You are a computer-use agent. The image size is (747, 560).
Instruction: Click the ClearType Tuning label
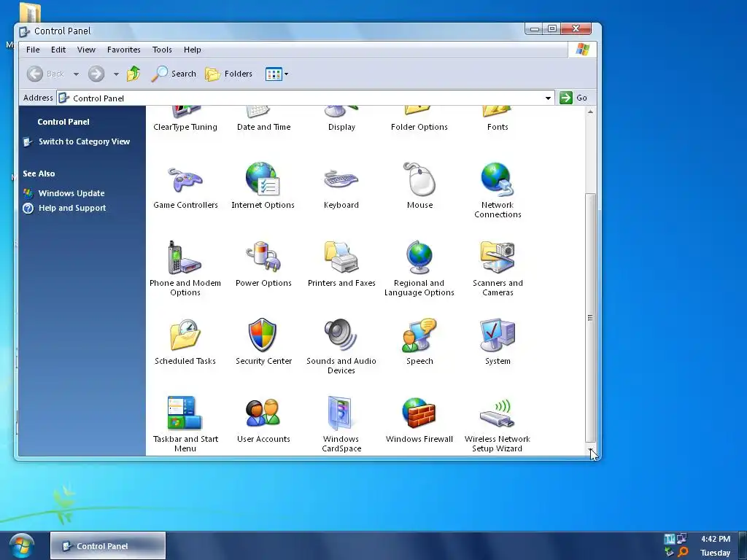click(x=185, y=127)
